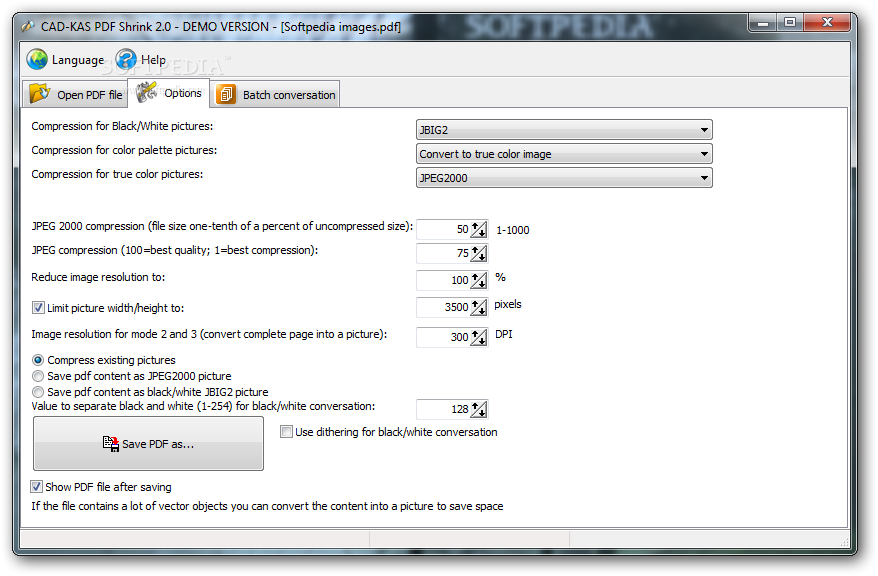Open the Black/White compression JBIG2 dropdown
This screenshot has width=878, height=576.
click(x=564, y=130)
